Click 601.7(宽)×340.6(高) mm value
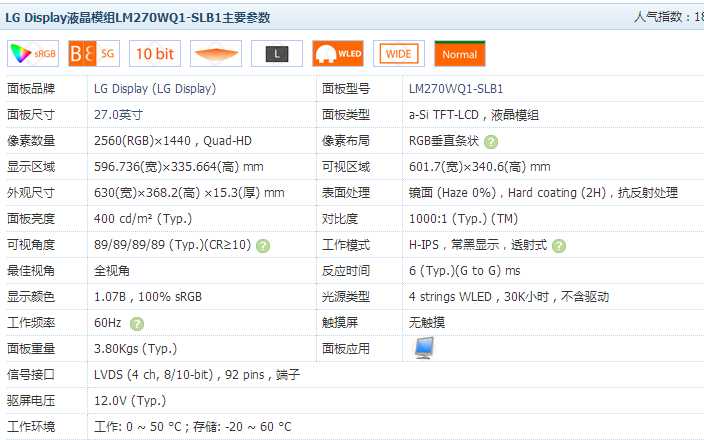The width and height of the screenshot is (704, 440). pos(480,167)
